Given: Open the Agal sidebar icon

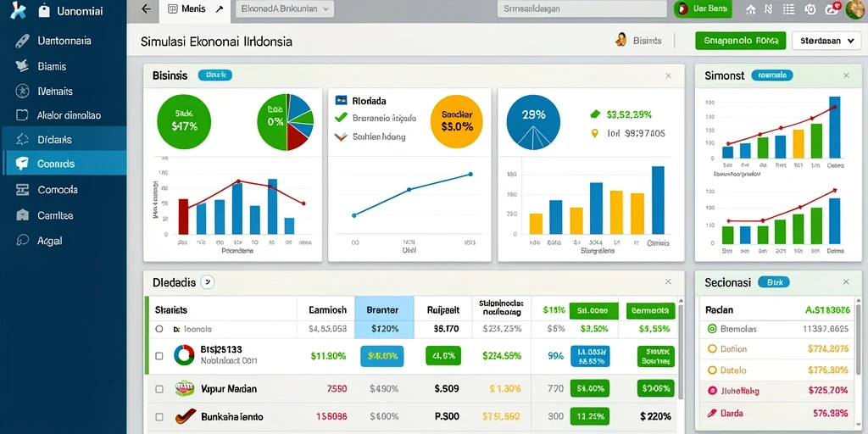Looking at the screenshot, I should 22,241.
